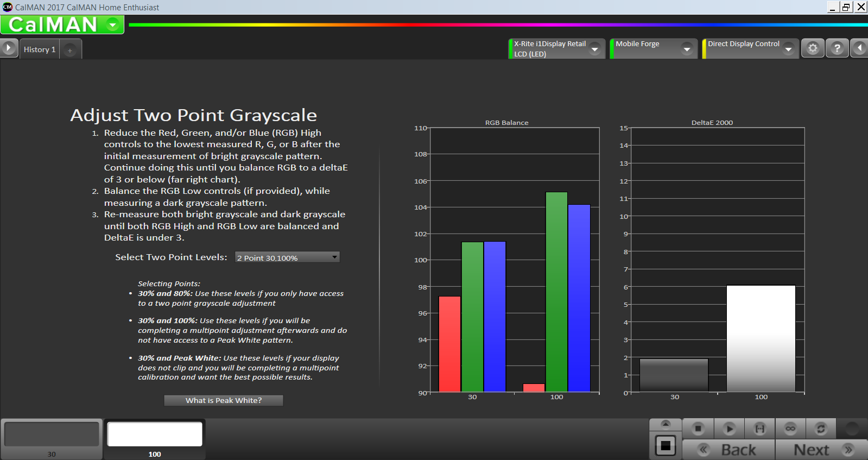The width and height of the screenshot is (868, 460).
Task: Click the read series bracket icon
Action: tap(760, 429)
